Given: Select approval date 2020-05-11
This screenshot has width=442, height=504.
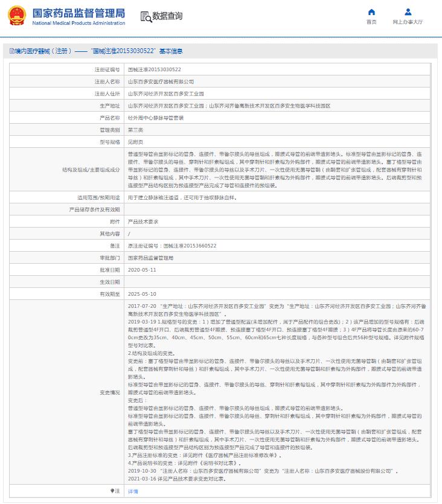Looking at the screenshot, I should 142,270.
